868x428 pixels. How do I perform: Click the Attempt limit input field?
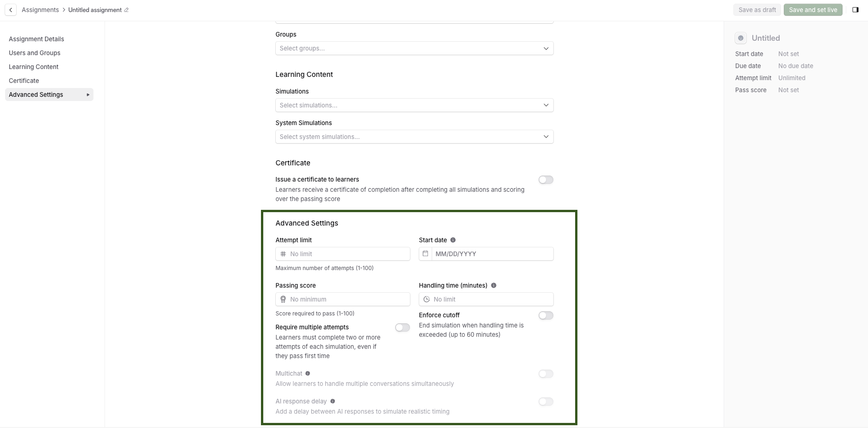point(343,254)
